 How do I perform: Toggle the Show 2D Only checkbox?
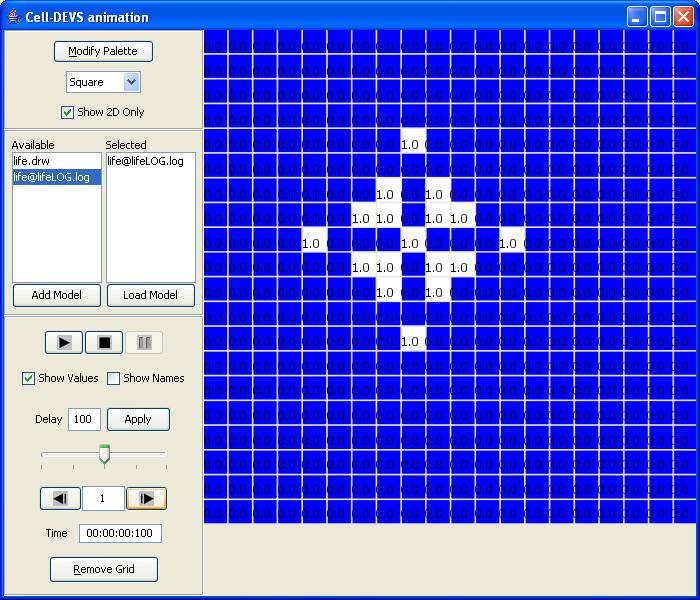point(67,112)
